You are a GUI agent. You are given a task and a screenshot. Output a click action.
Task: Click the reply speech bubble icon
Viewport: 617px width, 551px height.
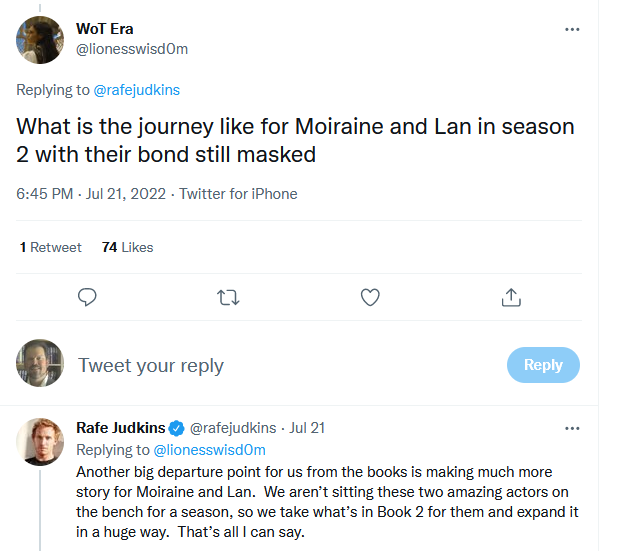[x=87, y=297]
